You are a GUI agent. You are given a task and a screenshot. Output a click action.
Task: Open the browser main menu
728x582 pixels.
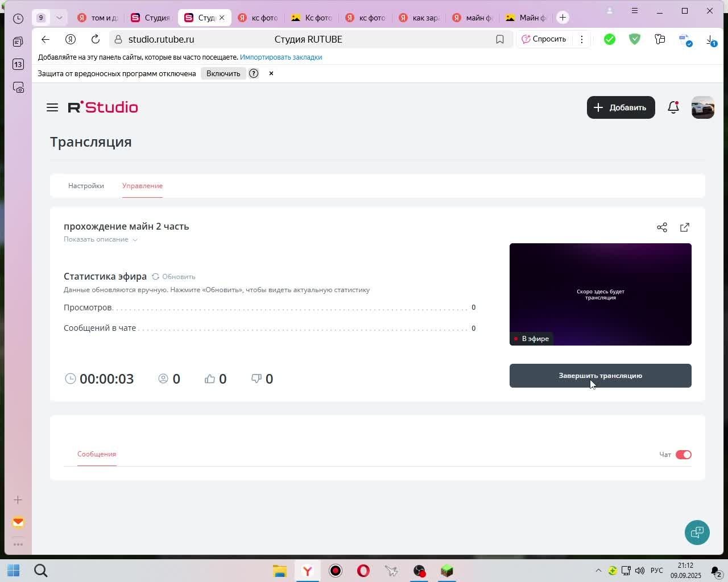coord(635,11)
